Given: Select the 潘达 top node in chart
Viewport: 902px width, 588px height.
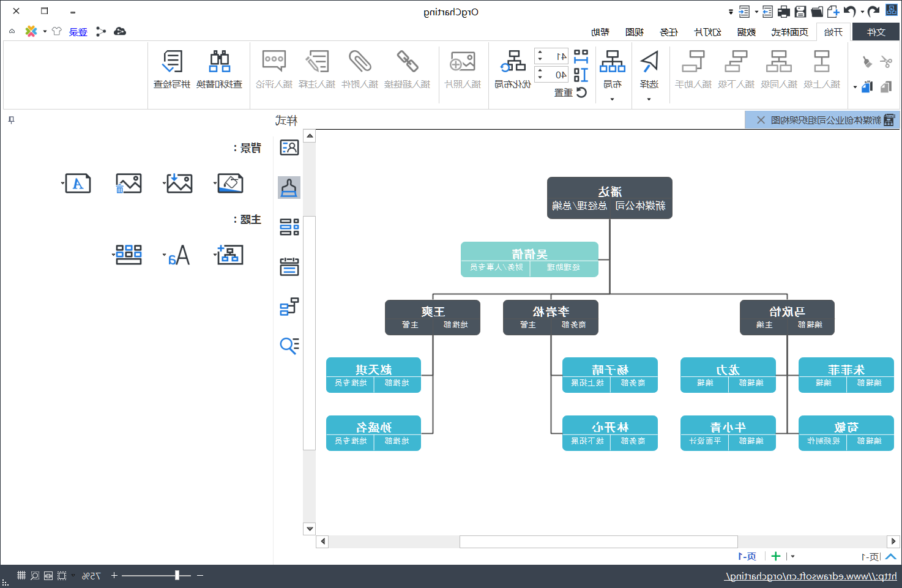Looking at the screenshot, I should click(x=609, y=198).
